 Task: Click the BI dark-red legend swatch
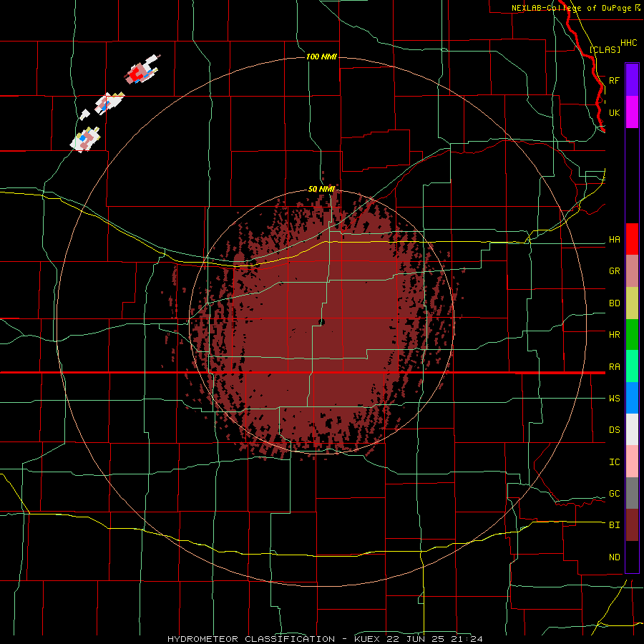point(632,525)
